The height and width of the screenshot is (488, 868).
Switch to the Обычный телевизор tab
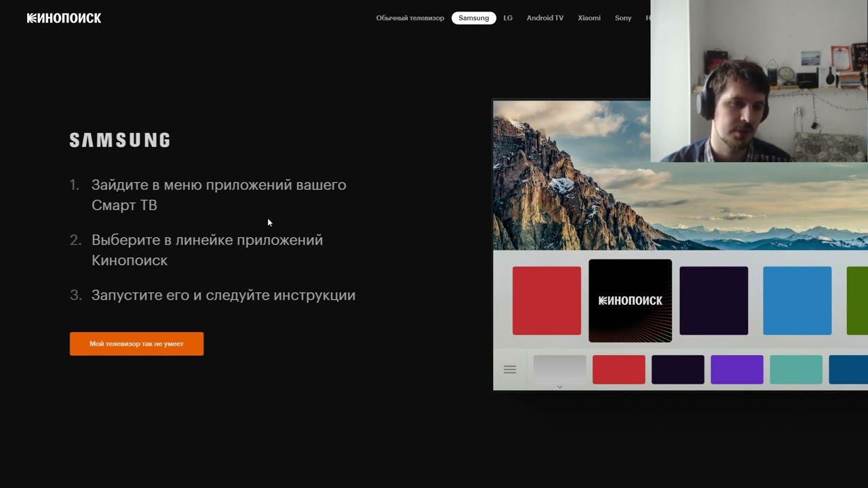(410, 18)
